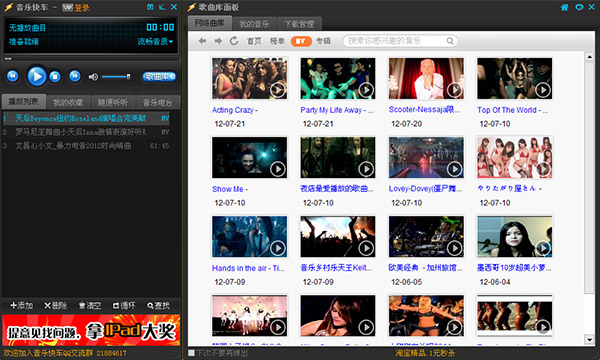This screenshot has width=600, height=360.
Task: Open the iPad prize banner ad
Action: [91, 330]
